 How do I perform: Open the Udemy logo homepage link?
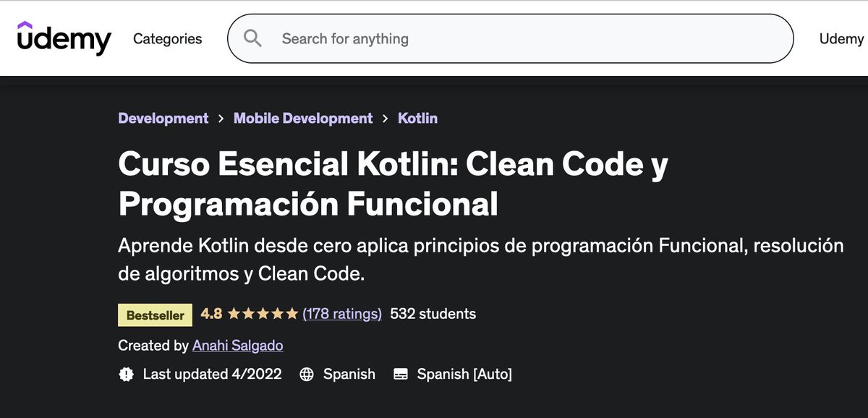64,38
